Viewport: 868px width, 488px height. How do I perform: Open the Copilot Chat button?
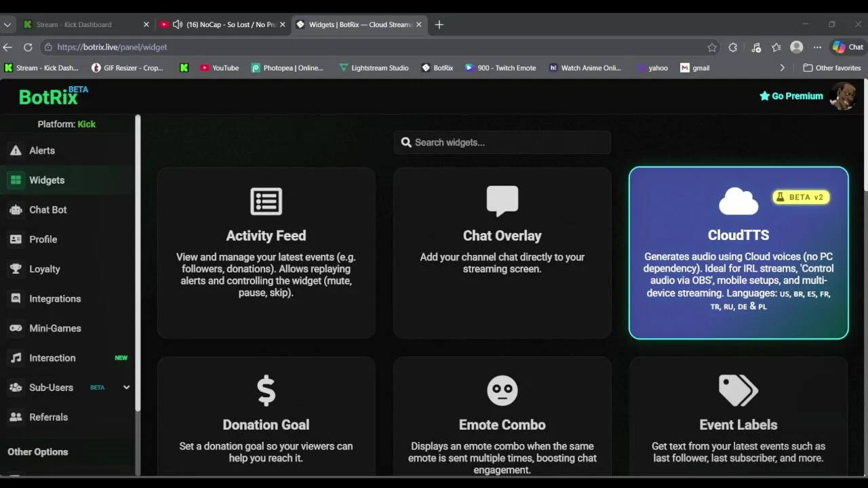(x=848, y=47)
